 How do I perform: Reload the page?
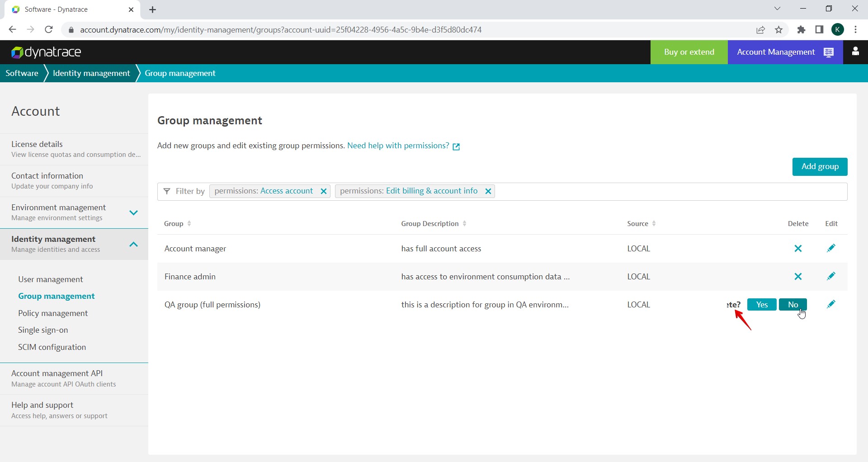click(49, 30)
